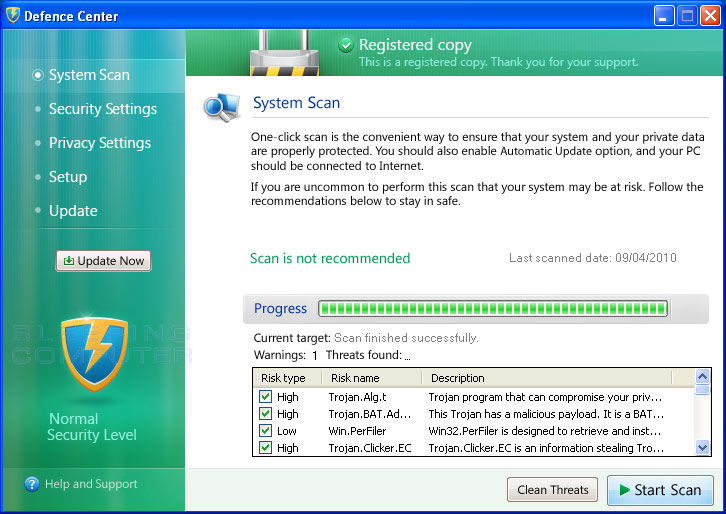Select System Scan in the sidebar
Image resolution: width=726 pixels, height=514 pixels.
pos(89,75)
